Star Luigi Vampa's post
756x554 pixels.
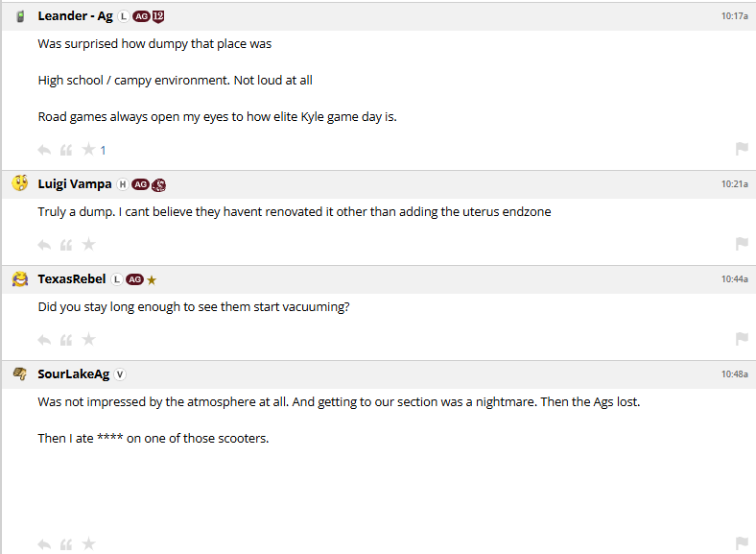coord(88,245)
